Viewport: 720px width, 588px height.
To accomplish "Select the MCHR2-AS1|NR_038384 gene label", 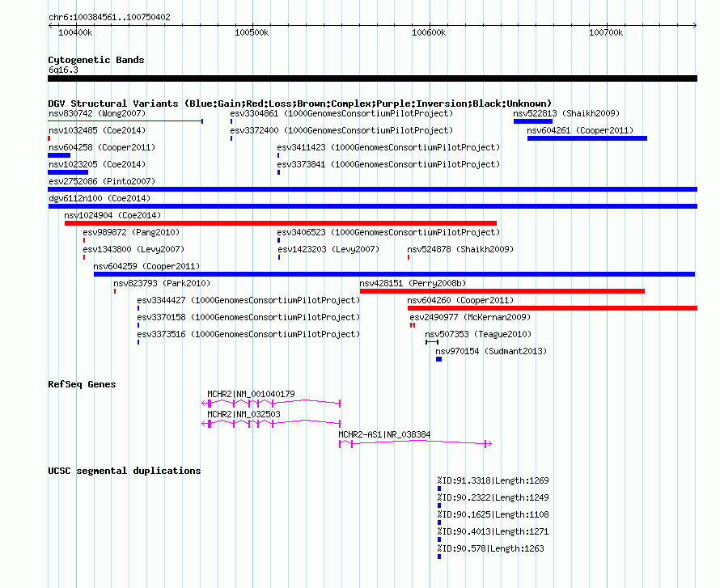I will click(x=385, y=434).
